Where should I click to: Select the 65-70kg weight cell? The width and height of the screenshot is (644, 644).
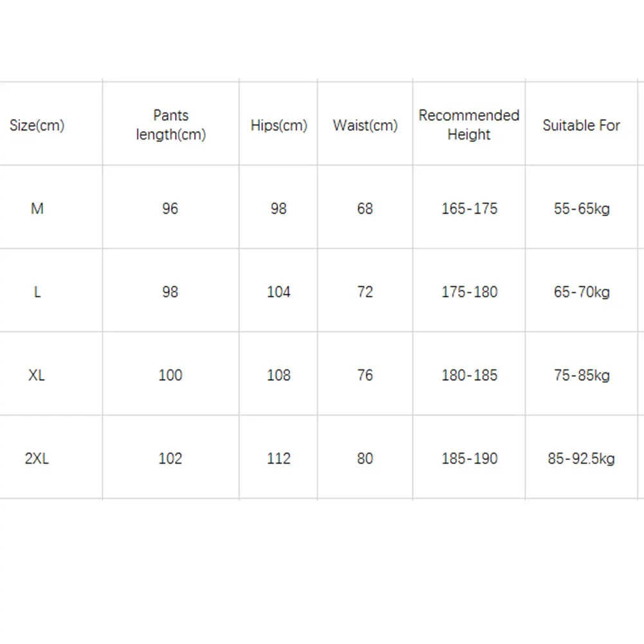click(x=581, y=292)
